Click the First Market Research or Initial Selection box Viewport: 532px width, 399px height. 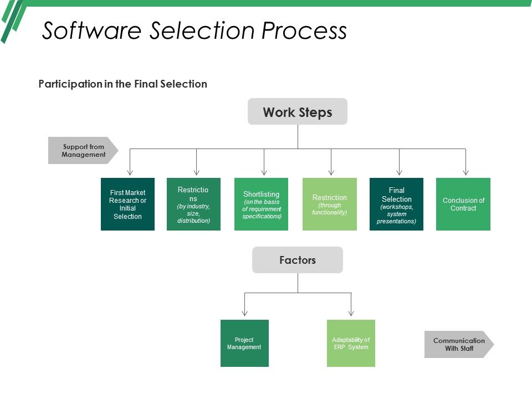(x=127, y=204)
